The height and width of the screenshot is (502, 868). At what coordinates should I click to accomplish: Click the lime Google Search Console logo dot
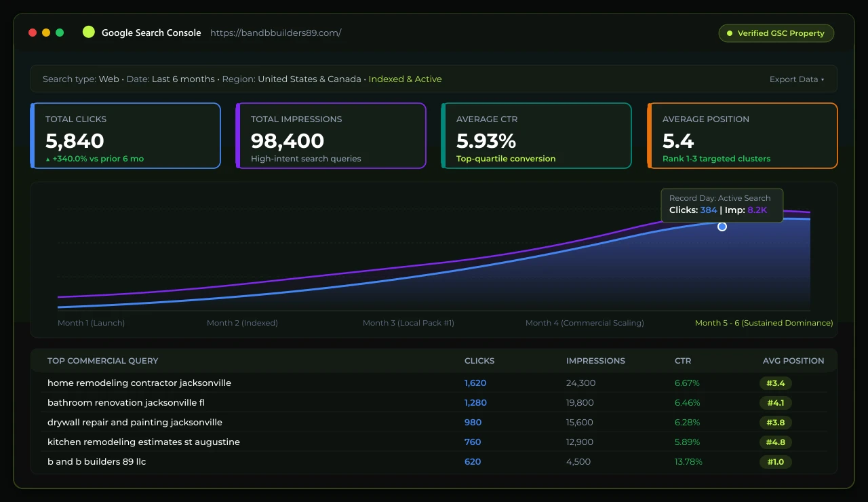(88, 32)
